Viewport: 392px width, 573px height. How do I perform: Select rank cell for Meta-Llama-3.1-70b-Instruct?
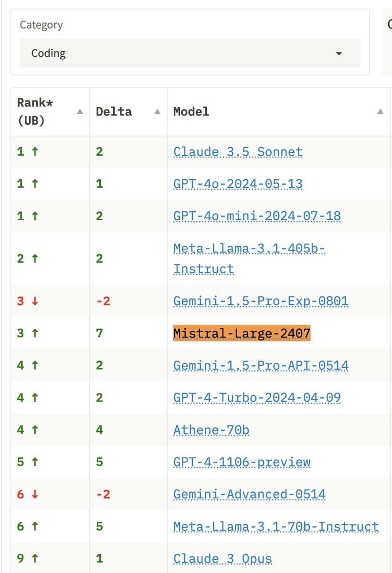click(50, 526)
